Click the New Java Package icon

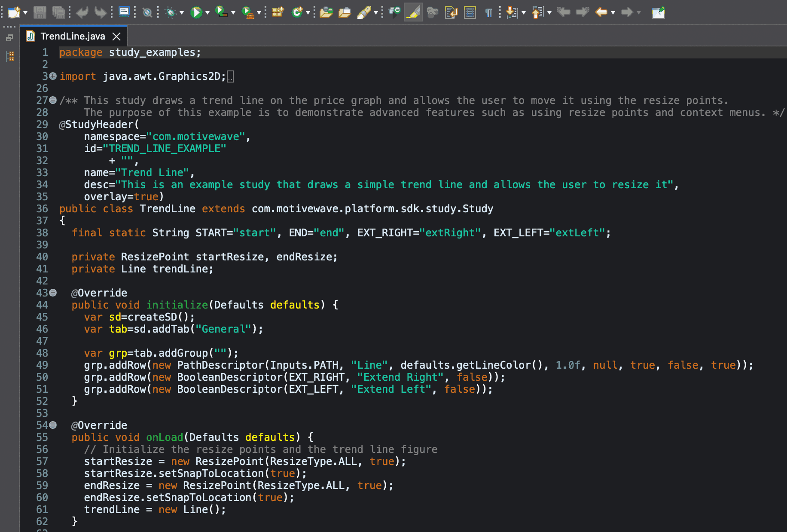(x=278, y=12)
